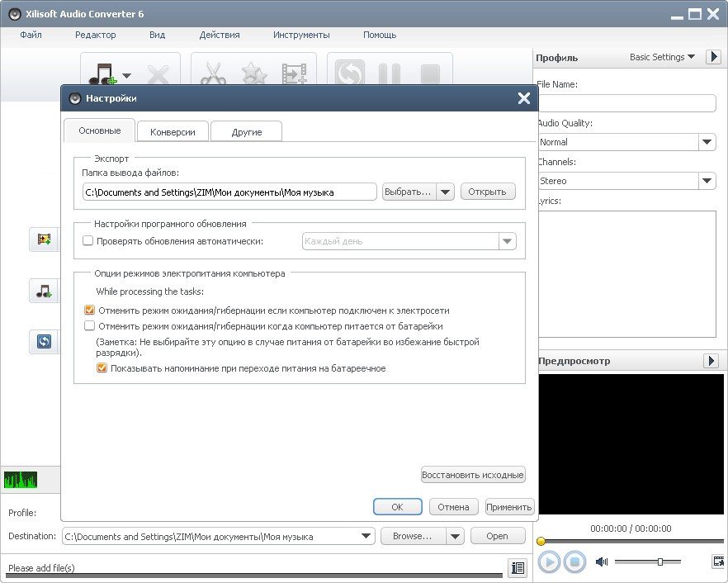Open the log list icon in status bar
This screenshot has width=728, height=583.
tap(518, 567)
